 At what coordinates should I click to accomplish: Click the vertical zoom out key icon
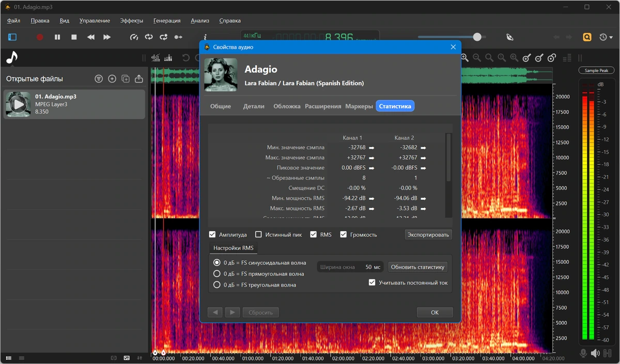pos(539,58)
